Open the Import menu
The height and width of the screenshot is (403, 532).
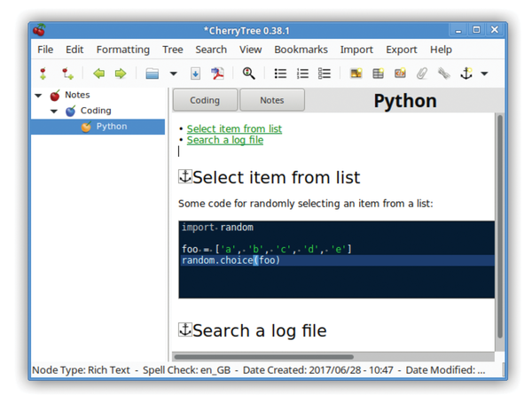pos(356,50)
